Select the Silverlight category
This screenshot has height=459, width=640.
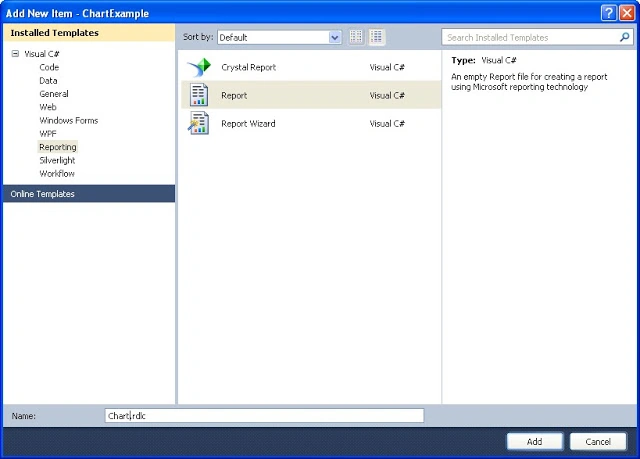57,160
